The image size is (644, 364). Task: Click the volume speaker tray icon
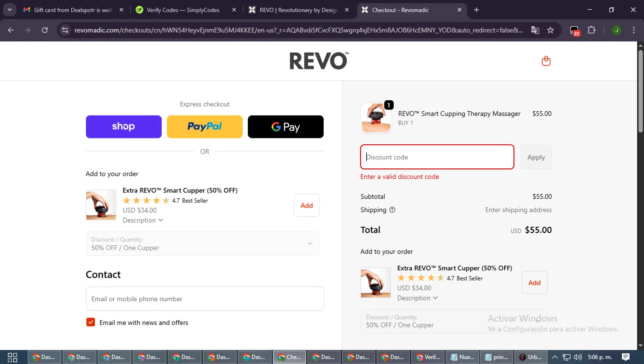(578, 357)
